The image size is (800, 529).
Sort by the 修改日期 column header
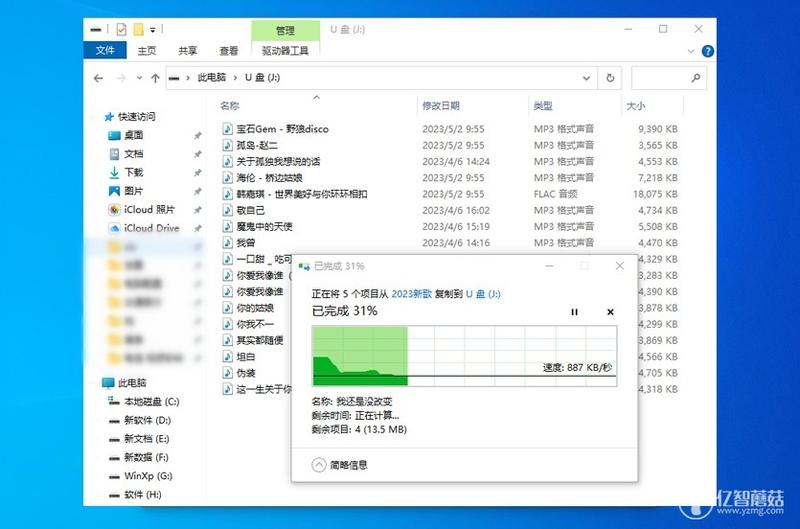click(x=441, y=106)
